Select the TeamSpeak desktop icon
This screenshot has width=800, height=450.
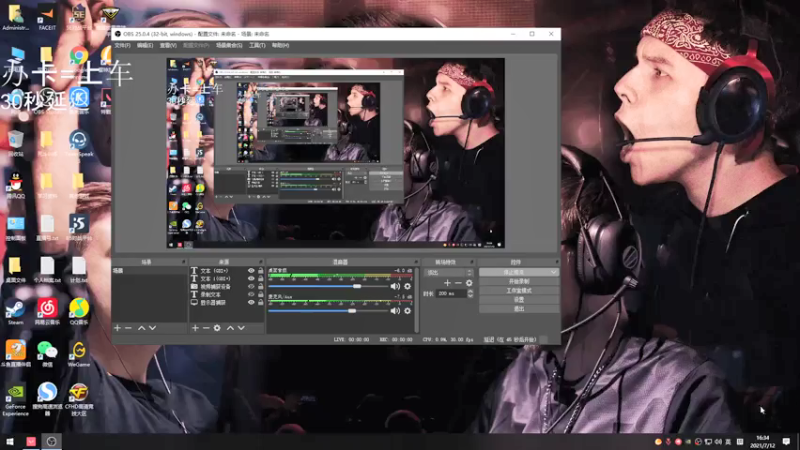click(x=79, y=143)
